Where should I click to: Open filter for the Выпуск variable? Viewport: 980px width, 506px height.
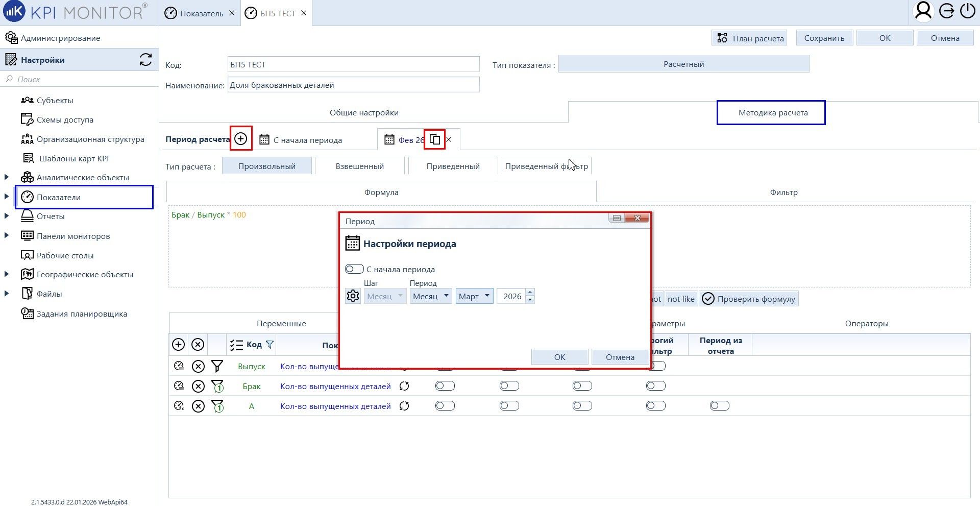pyautogui.click(x=217, y=366)
